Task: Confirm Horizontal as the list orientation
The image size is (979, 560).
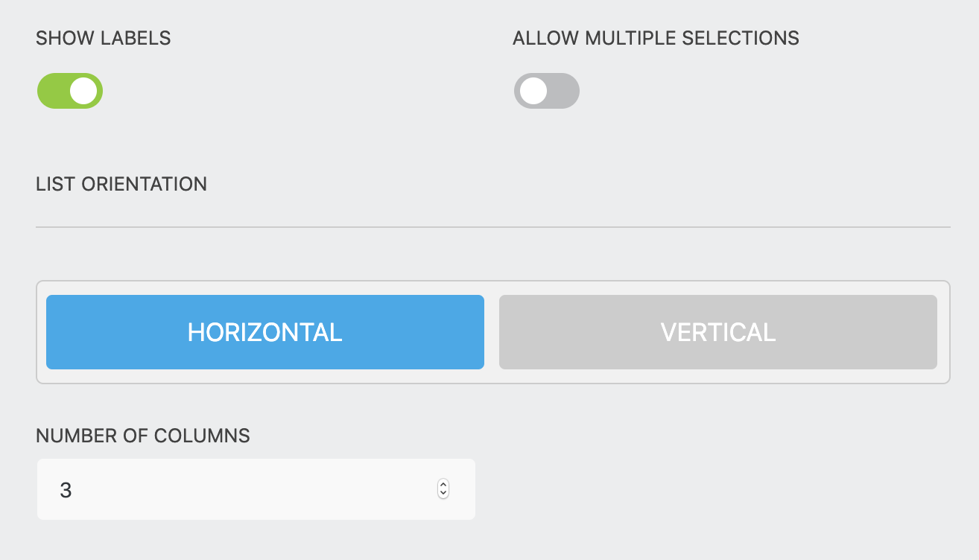Action: click(x=265, y=332)
